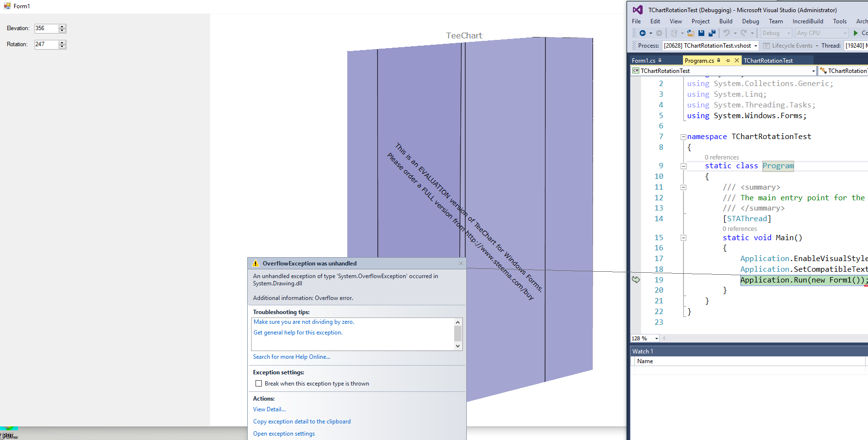Open the Debug configuration dropdown
Screen dimensions: 868x440
[789, 33]
